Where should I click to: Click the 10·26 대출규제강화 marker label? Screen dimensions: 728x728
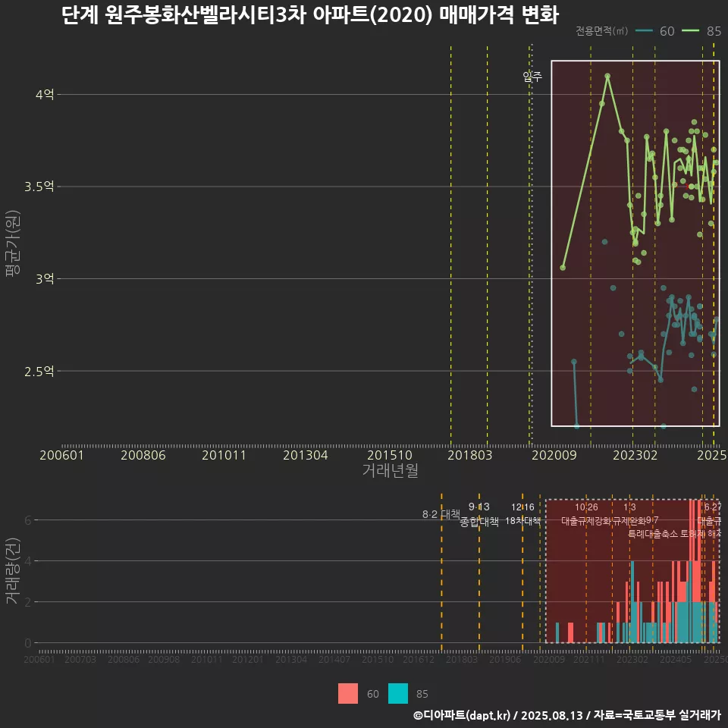[x=586, y=514]
